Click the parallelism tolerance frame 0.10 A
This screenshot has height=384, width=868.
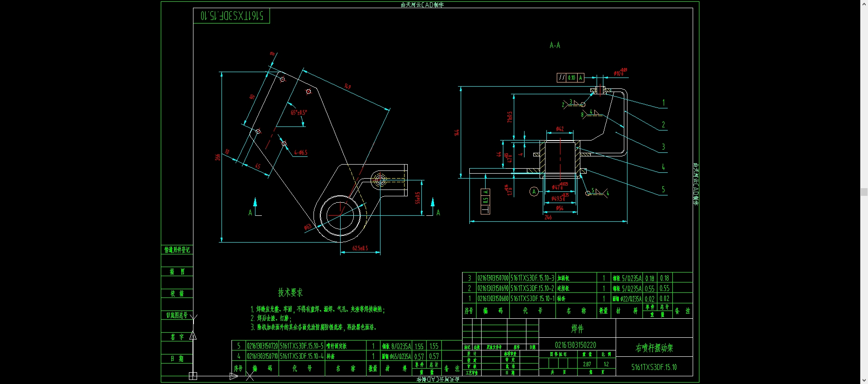pyautogui.click(x=570, y=78)
